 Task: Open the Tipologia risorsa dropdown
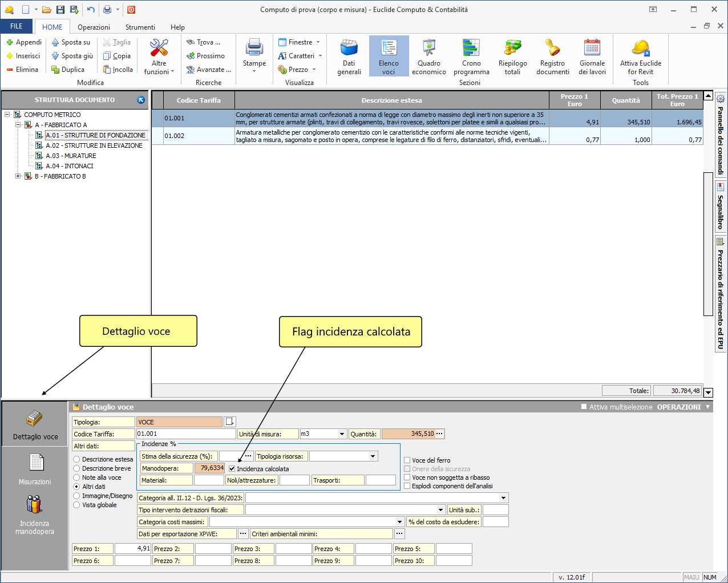point(373,456)
